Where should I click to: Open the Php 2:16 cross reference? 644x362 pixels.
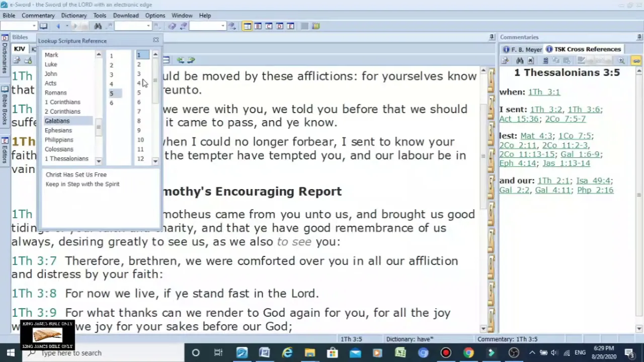595,190
